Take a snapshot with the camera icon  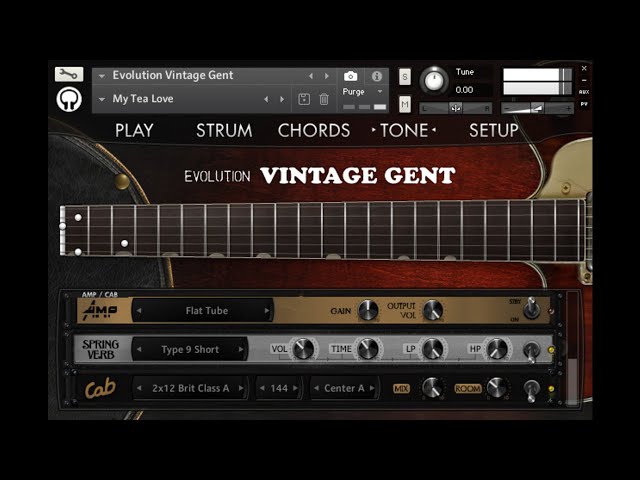[x=350, y=76]
